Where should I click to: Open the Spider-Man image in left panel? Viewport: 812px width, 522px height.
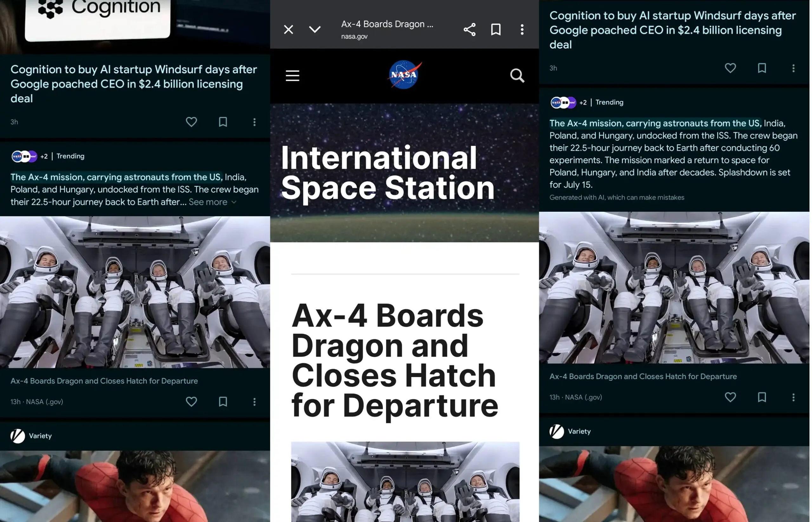(135, 486)
